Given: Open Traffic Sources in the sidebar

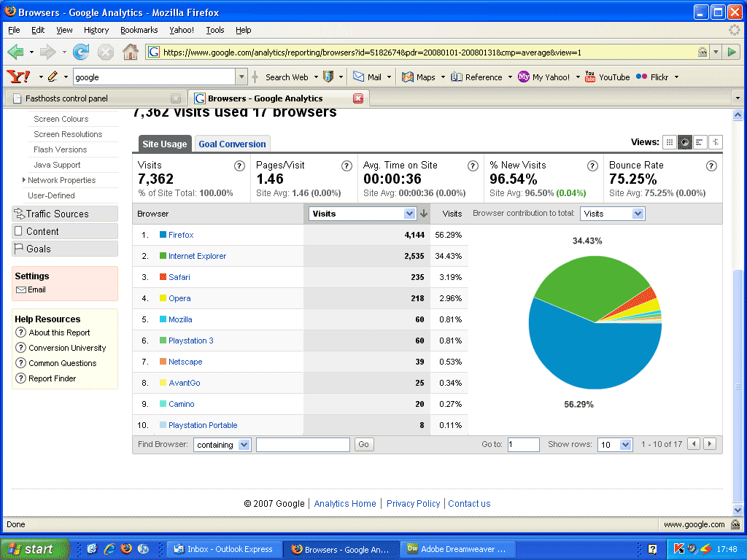Looking at the screenshot, I should (x=65, y=214).
